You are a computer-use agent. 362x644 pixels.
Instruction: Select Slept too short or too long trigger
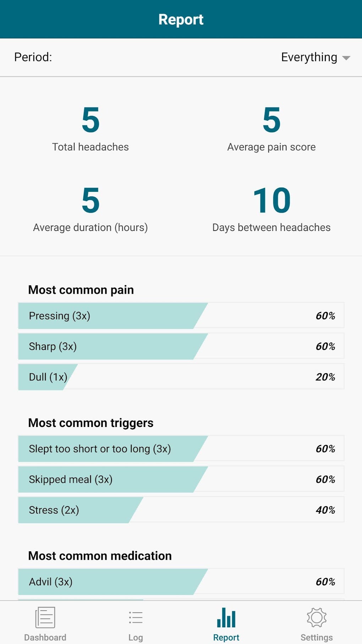181,449
